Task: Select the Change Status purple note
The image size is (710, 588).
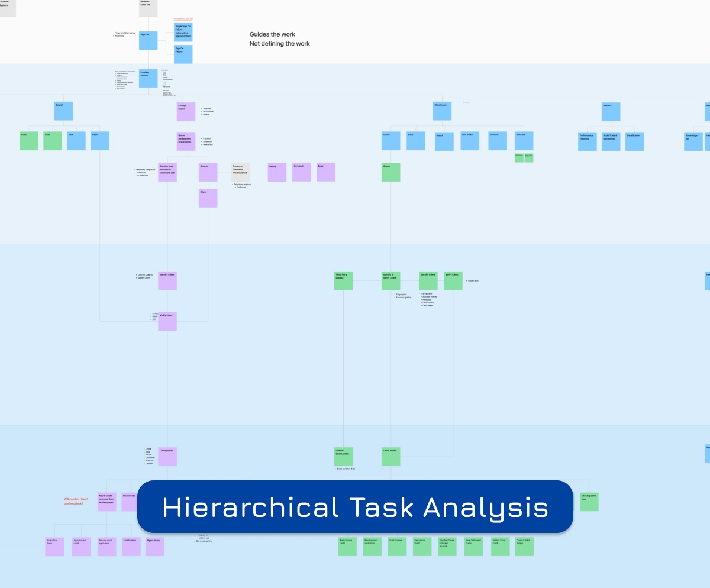Action: point(186,111)
